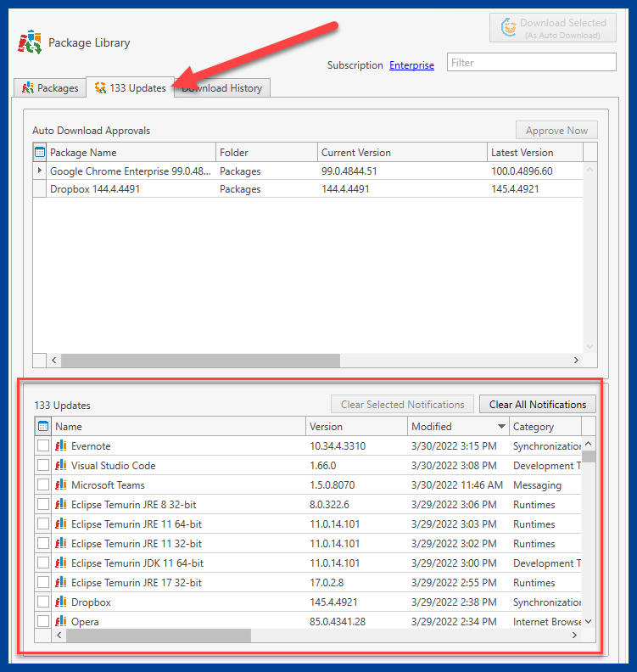The width and height of the screenshot is (637, 672).
Task: Click the Packages tab icon
Action: click(28, 88)
